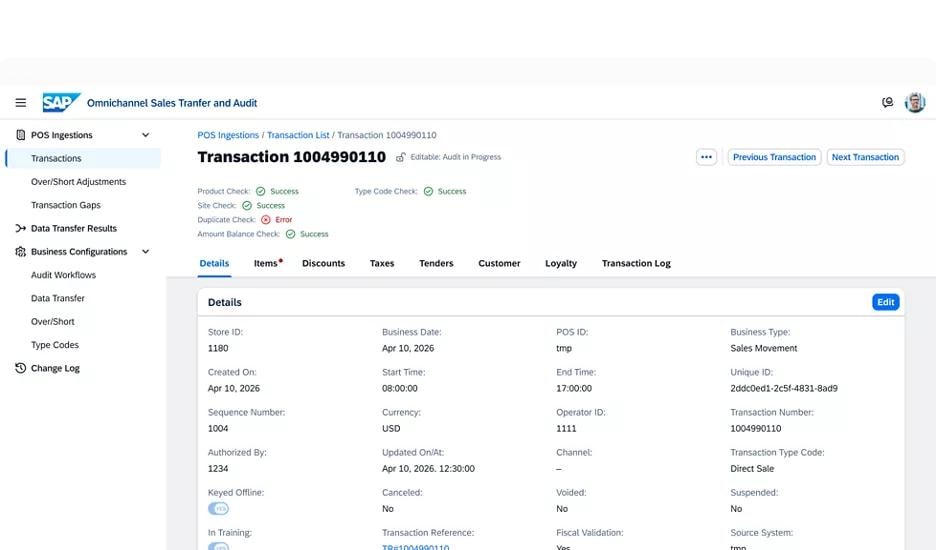Follow the POS Ingestions breadcrumb link
The width and height of the screenshot is (936, 550).
point(228,135)
